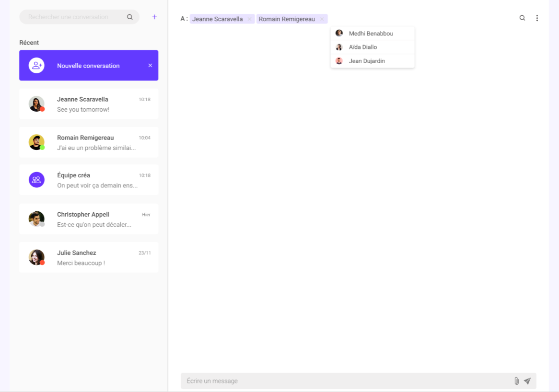Choose Jean Dujardin from the suggestions
559x392 pixels.
coord(373,61)
